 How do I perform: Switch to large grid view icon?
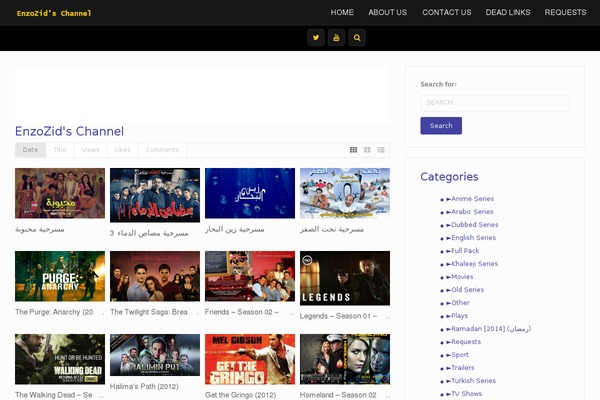tap(367, 150)
